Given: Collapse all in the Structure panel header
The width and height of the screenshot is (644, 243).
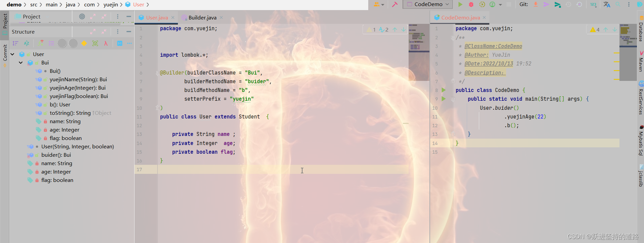Looking at the screenshot, I should pyautogui.click(x=104, y=32).
